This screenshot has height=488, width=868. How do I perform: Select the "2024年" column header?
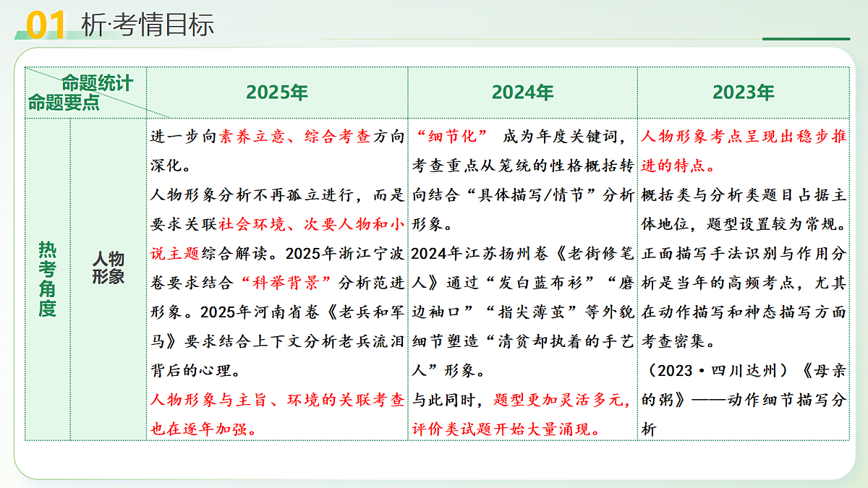pyautogui.click(x=522, y=93)
